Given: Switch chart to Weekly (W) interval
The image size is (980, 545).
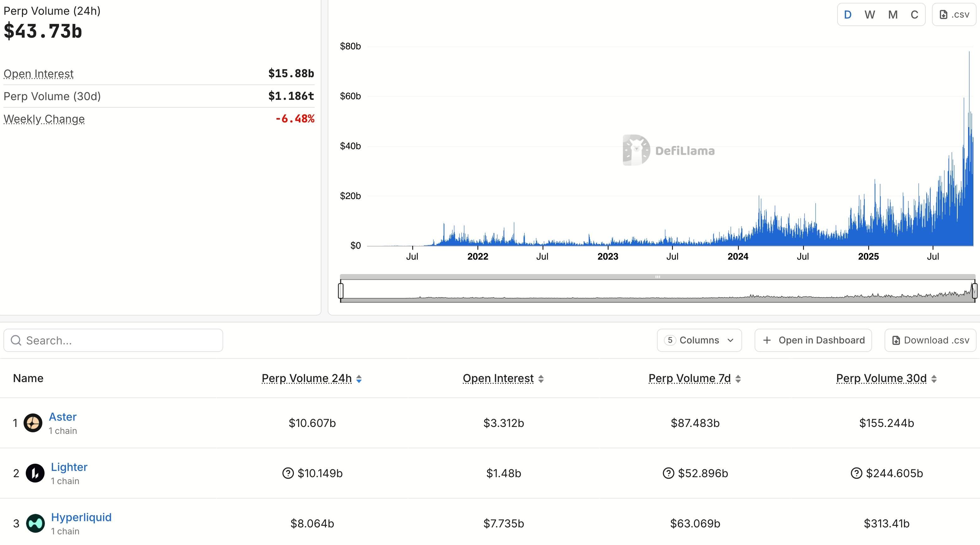Looking at the screenshot, I should click(870, 15).
